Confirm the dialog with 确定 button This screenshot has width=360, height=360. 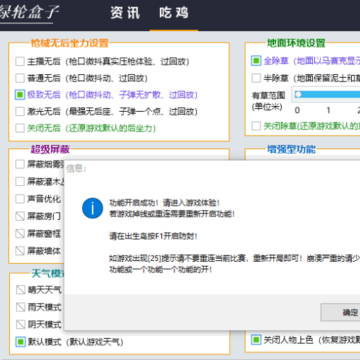pyautogui.click(x=341, y=312)
